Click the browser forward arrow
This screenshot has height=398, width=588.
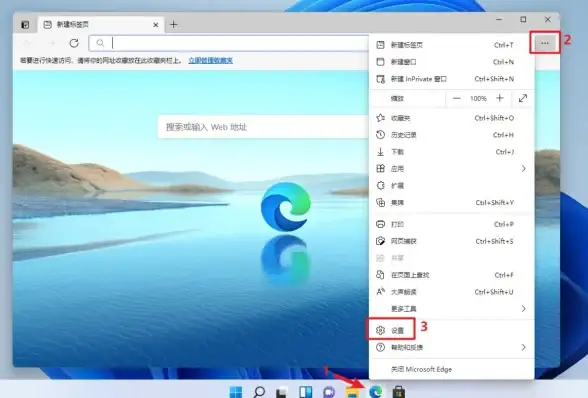[x=51, y=43]
